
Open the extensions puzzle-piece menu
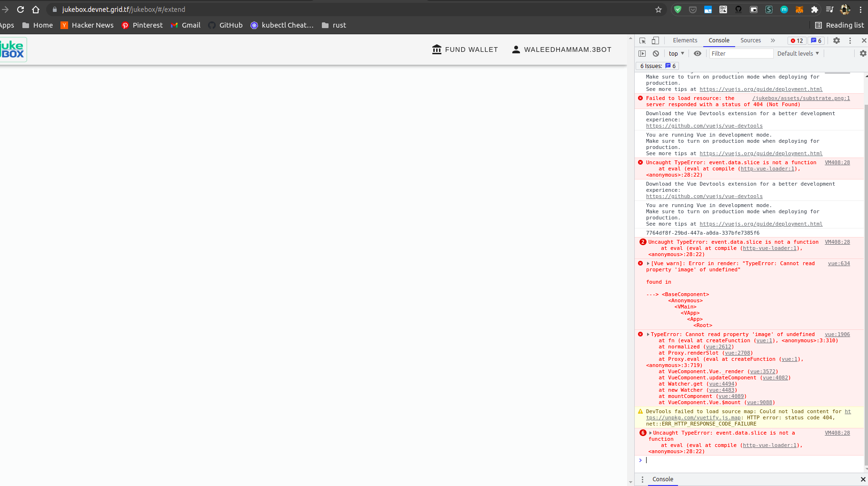(x=814, y=10)
